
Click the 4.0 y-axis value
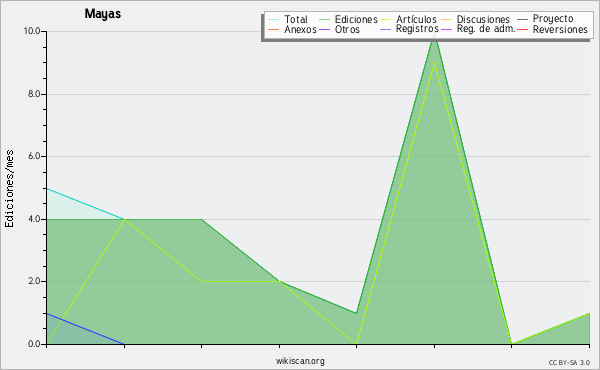34,219
